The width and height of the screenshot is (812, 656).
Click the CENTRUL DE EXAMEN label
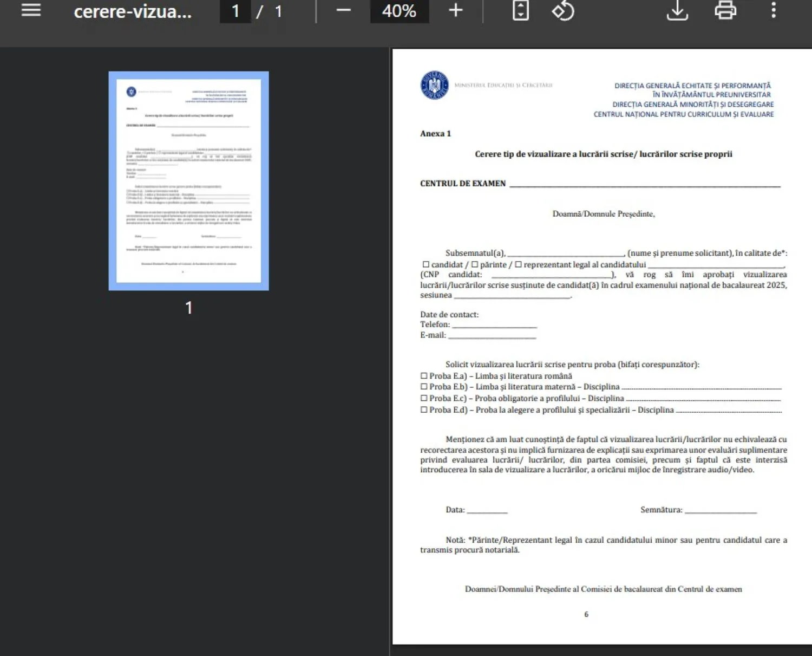(x=463, y=183)
